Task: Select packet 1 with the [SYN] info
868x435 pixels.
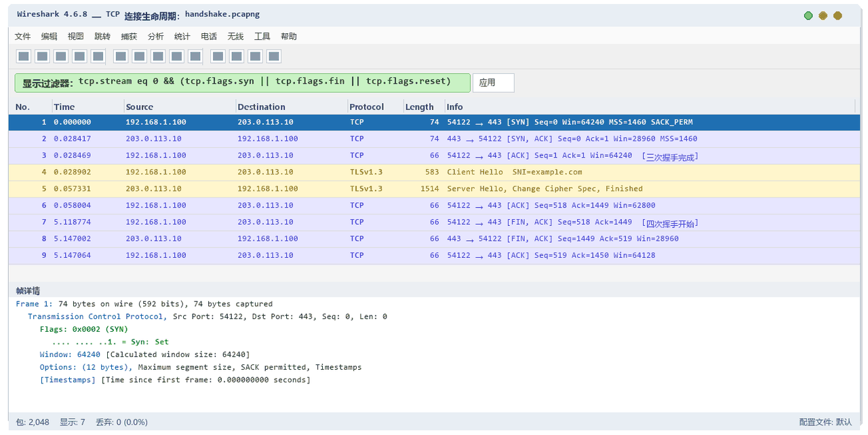Action: (x=434, y=122)
